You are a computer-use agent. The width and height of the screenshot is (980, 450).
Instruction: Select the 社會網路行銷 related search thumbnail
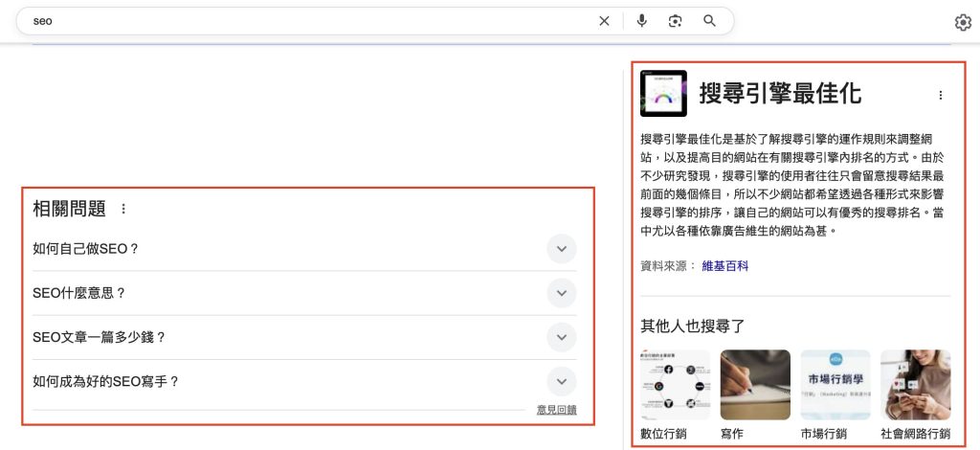pos(915,385)
